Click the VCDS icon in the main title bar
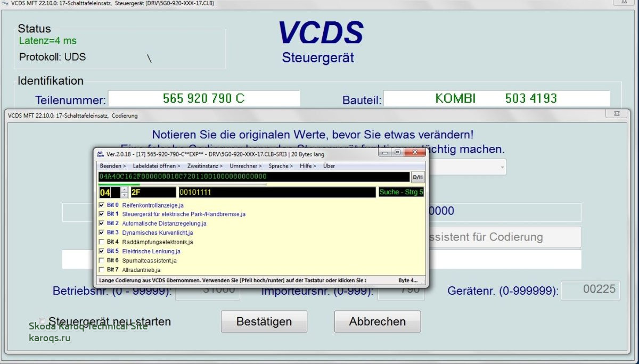 click(5, 3)
